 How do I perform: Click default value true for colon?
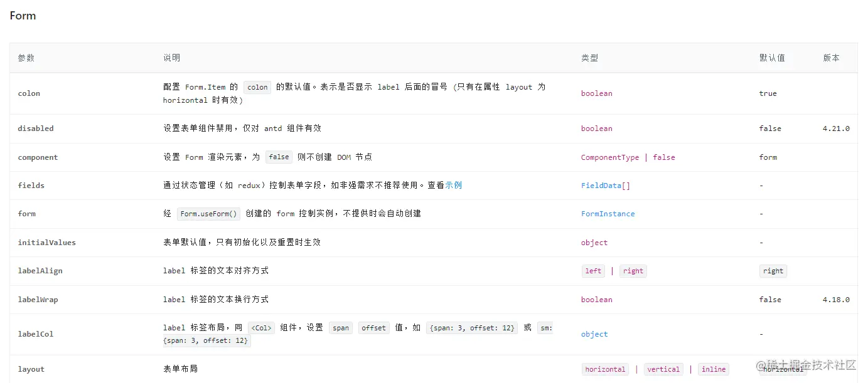point(768,93)
